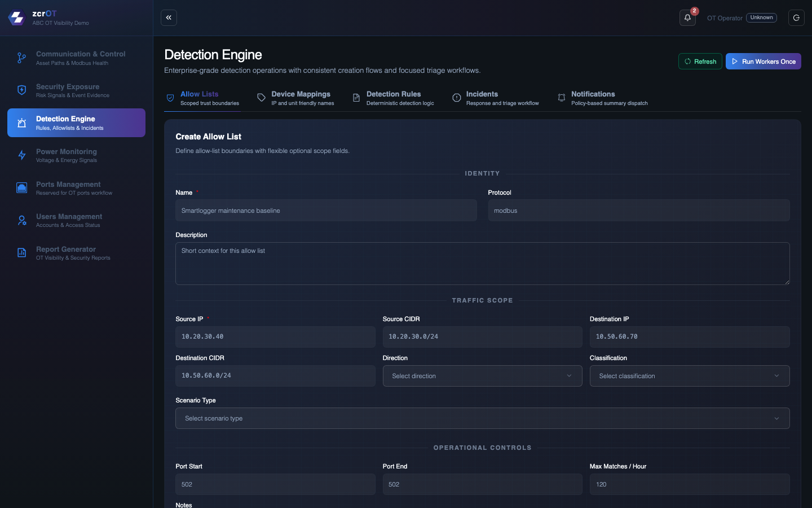Click the Detection Engine page title

pyautogui.click(x=213, y=55)
